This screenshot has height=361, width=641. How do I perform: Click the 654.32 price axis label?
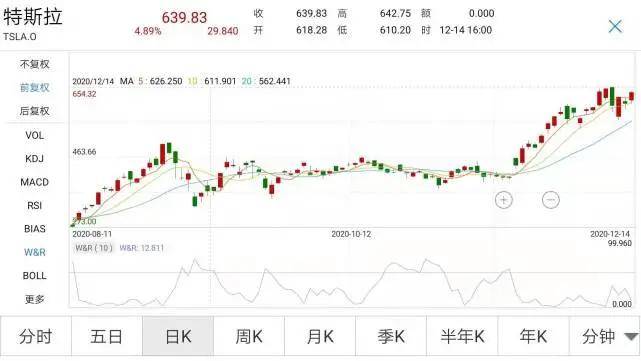84,94
